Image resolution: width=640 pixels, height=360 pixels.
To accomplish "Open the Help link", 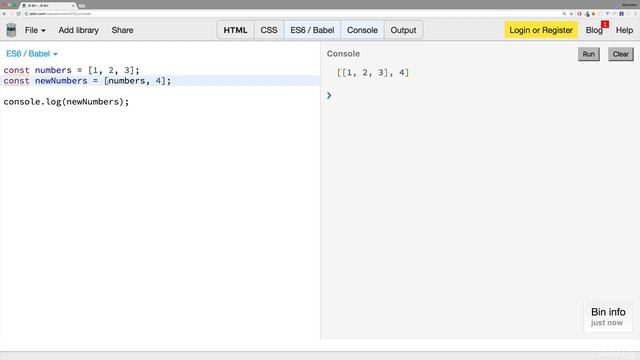I will pyautogui.click(x=624, y=30).
